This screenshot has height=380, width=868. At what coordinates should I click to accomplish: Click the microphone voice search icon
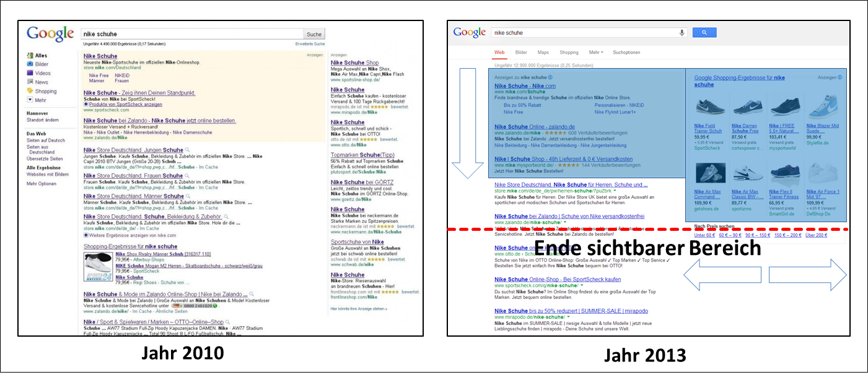pos(682,32)
